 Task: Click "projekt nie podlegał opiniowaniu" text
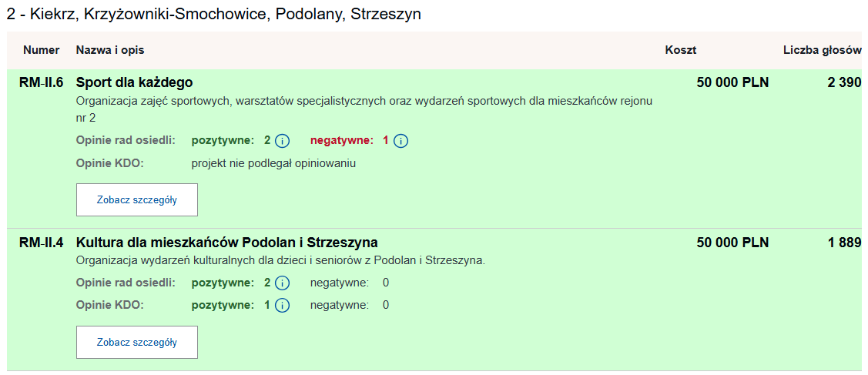click(273, 163)
